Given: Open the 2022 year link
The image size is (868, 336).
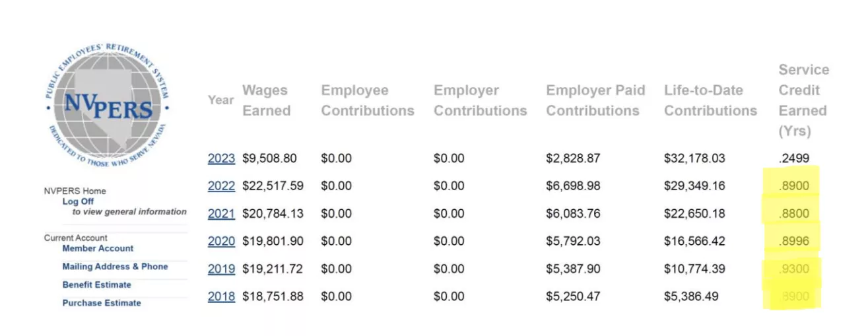Looking at the screenshot, I should coord(221,186).
